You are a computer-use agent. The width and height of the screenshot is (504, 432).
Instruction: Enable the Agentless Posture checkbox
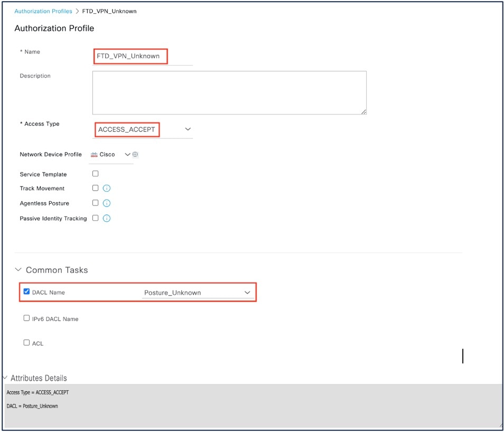pos(96,202)
